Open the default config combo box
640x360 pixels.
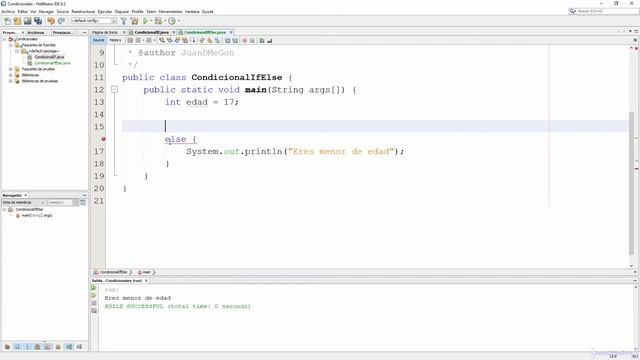94,21
